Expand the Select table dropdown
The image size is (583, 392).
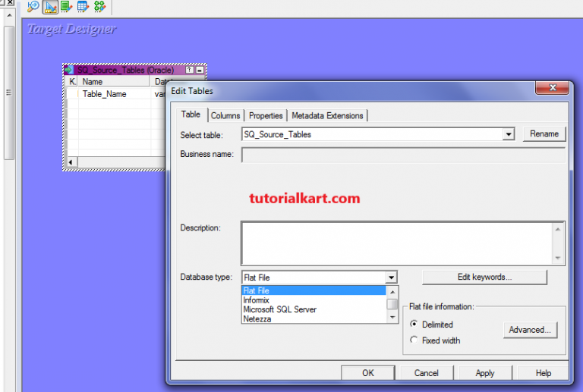[509, 134]
